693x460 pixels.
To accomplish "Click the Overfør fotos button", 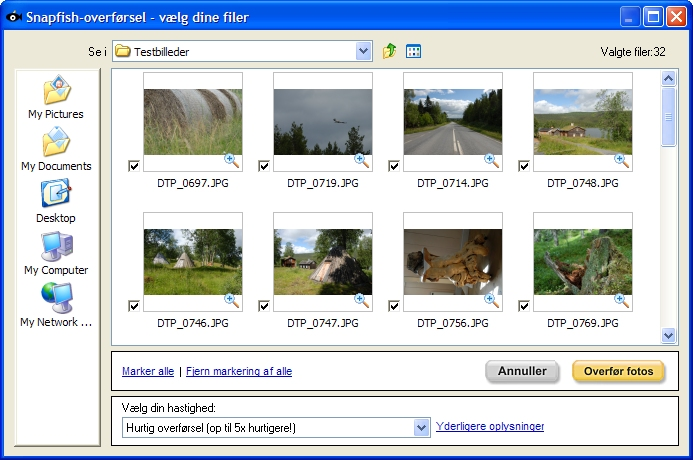I will [x=618, y=371].
